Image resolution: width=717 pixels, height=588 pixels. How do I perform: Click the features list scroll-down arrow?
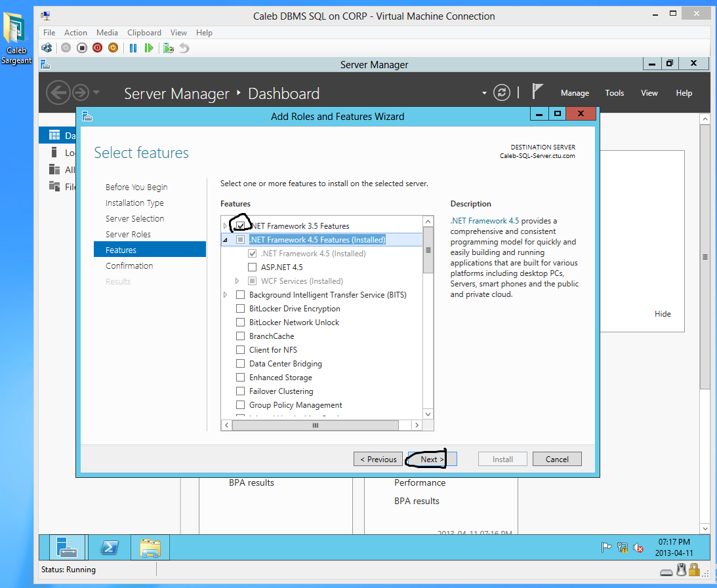428,414
